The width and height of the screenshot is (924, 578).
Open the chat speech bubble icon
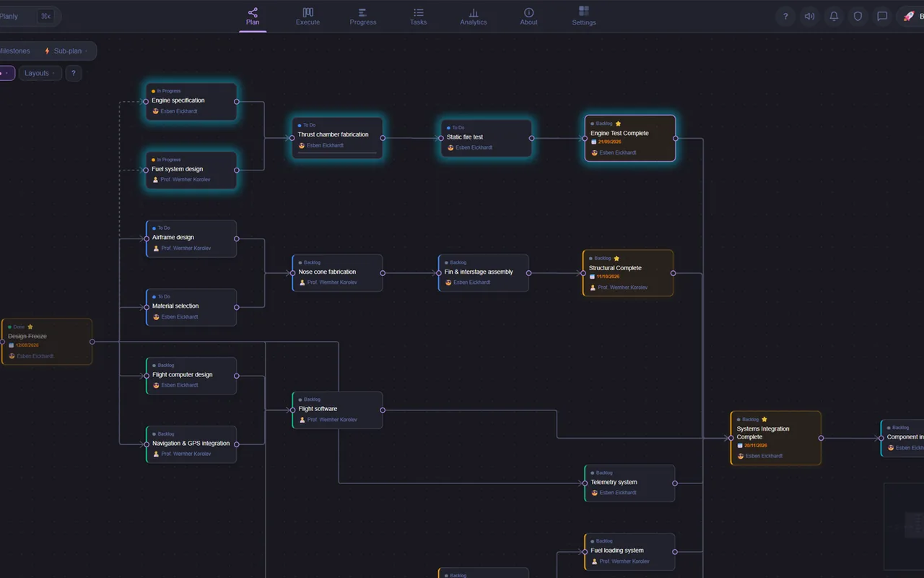point(882,17)
